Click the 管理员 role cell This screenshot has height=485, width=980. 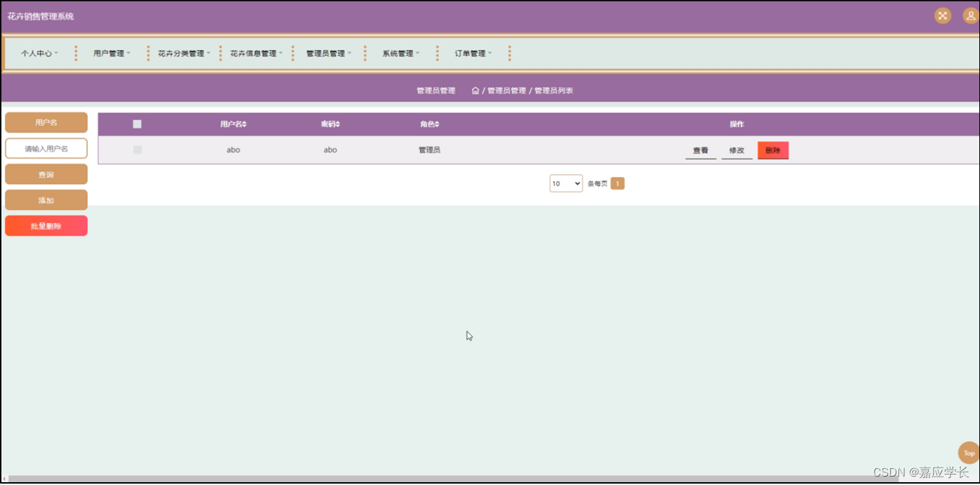429,150
